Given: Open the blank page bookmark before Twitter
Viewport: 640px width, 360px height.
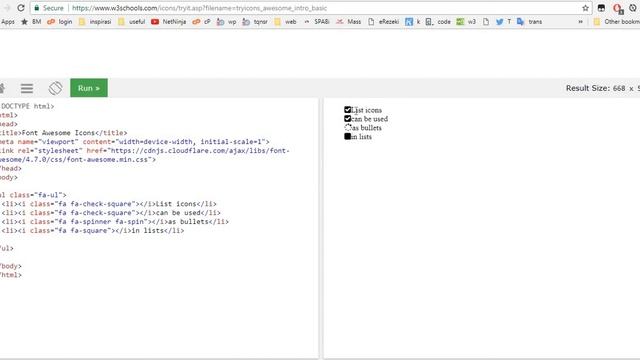Looking at the screenshot, I should pyautogui.click(x=486, y=22).
